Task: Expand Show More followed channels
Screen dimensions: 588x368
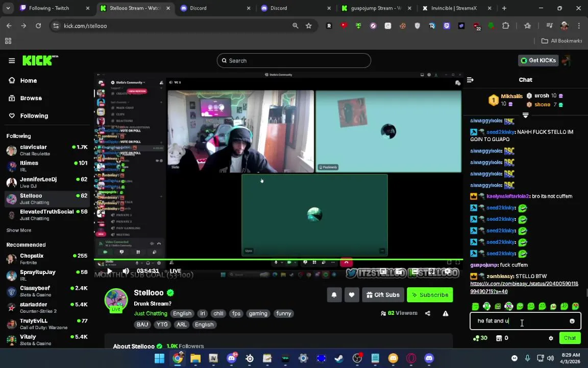Action: pos(19,230)
